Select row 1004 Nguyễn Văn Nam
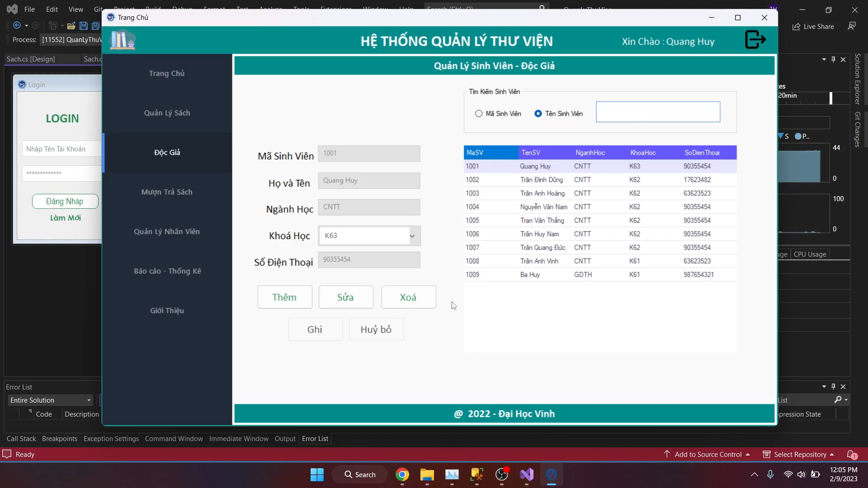The image size is (868, 488). click(x=600, y=207)
